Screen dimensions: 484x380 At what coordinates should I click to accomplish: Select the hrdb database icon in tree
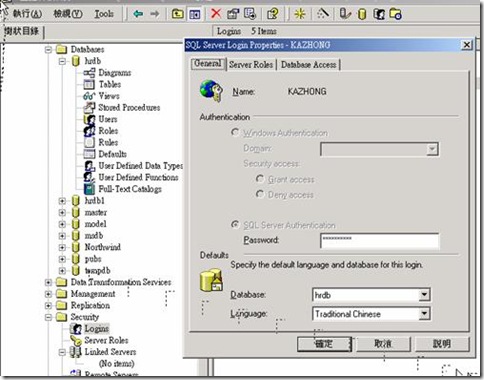coord(76,61)
